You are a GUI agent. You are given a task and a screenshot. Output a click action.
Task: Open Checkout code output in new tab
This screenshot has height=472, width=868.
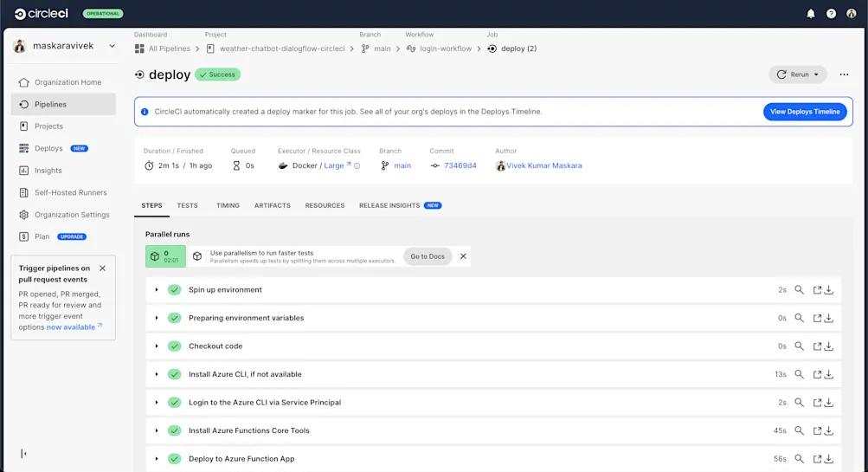pos(817,346)
